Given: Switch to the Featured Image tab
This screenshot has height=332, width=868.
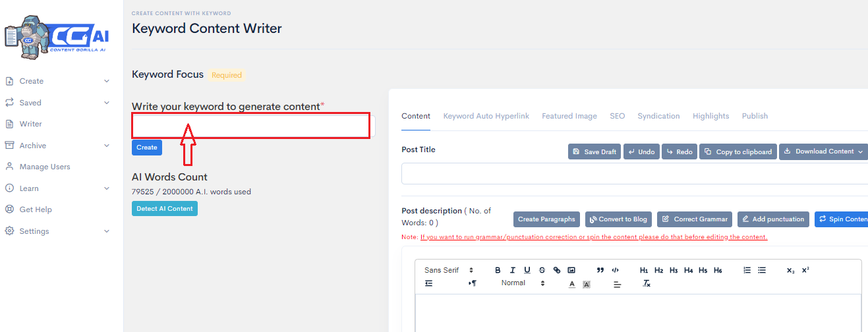Looking at the screenshot, I should (x=569, y=116).
